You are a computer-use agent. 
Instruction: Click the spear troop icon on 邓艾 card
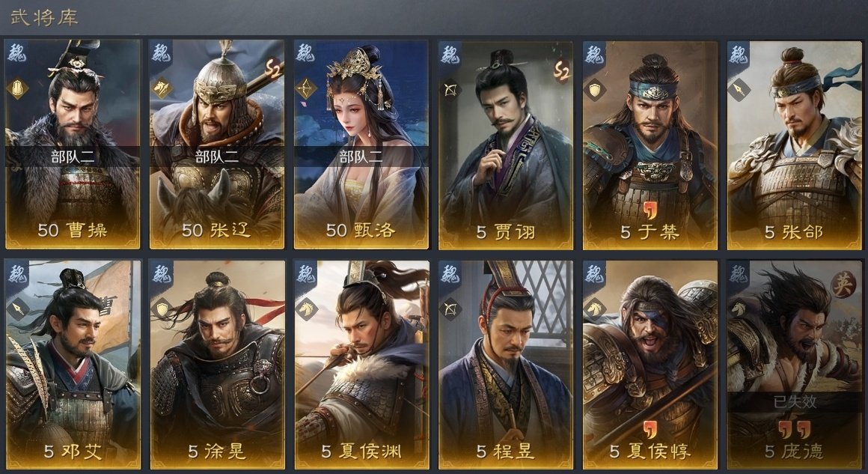pyautogui.click(x=18, y=309)
